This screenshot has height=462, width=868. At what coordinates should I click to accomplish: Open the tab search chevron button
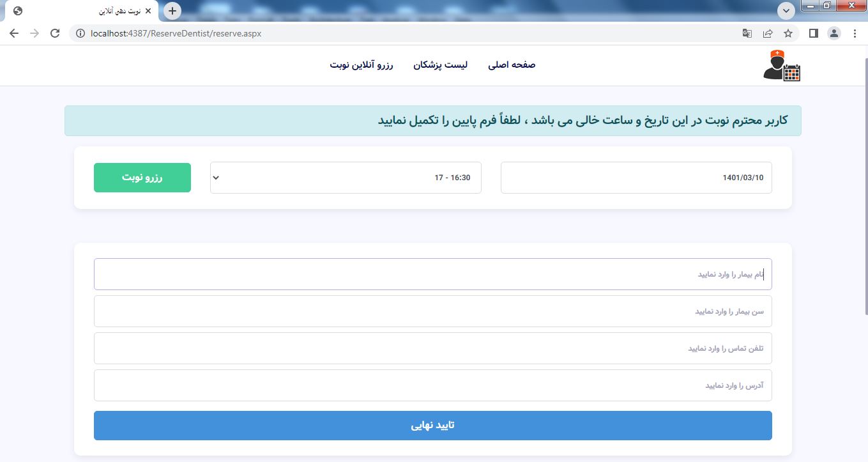[786, 11]
